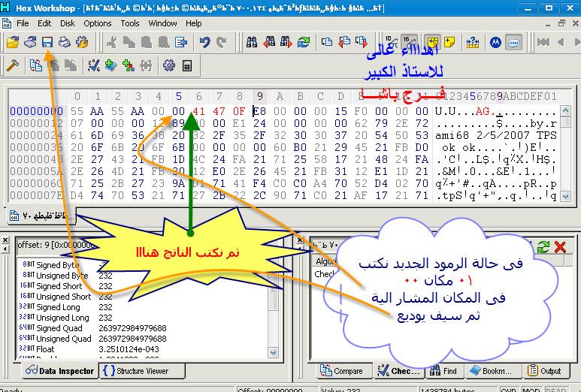Open a file with the folder icon
The height and width of the screenshot is (392, 581).
[13, 42]
